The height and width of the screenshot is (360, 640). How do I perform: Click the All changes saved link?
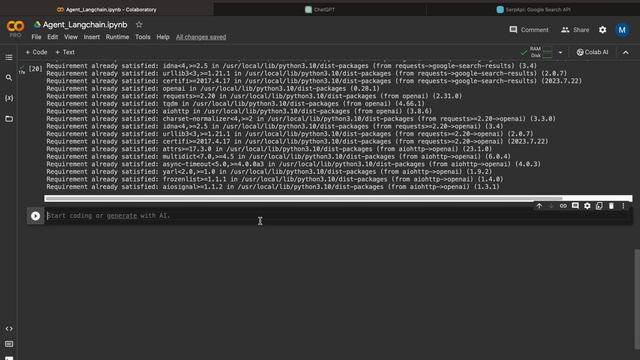pyautogui.click(x=201, y=37)
